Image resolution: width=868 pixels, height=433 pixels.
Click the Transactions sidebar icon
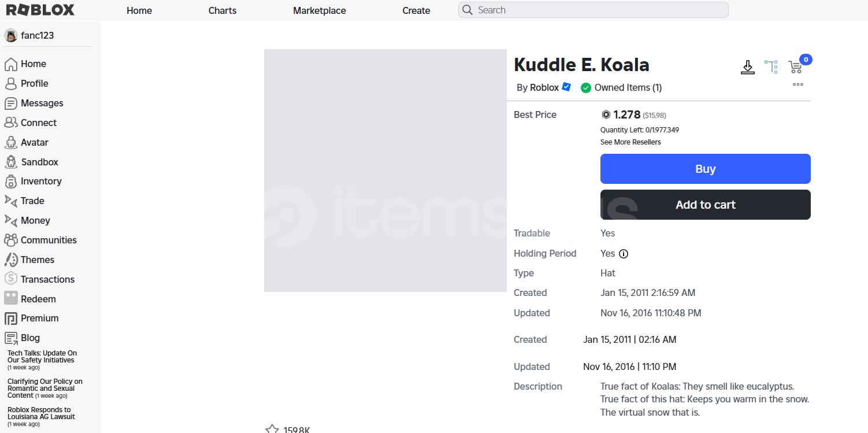pyautogui.click(x=10, y=279)
